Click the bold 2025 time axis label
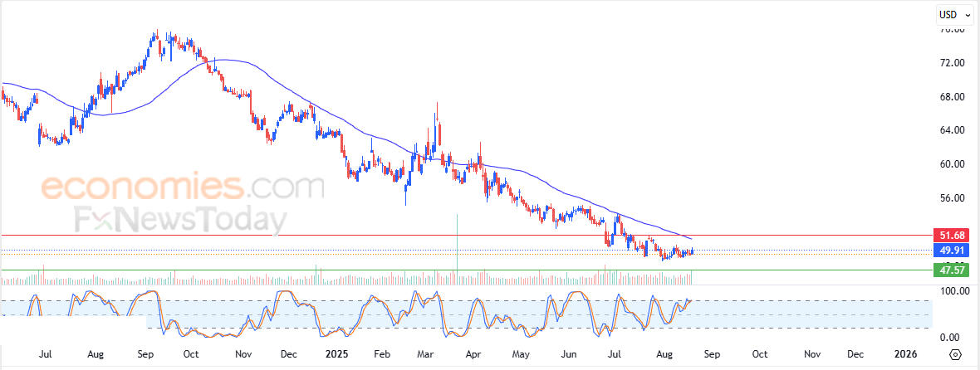980x370 pixels. (337, 354)
